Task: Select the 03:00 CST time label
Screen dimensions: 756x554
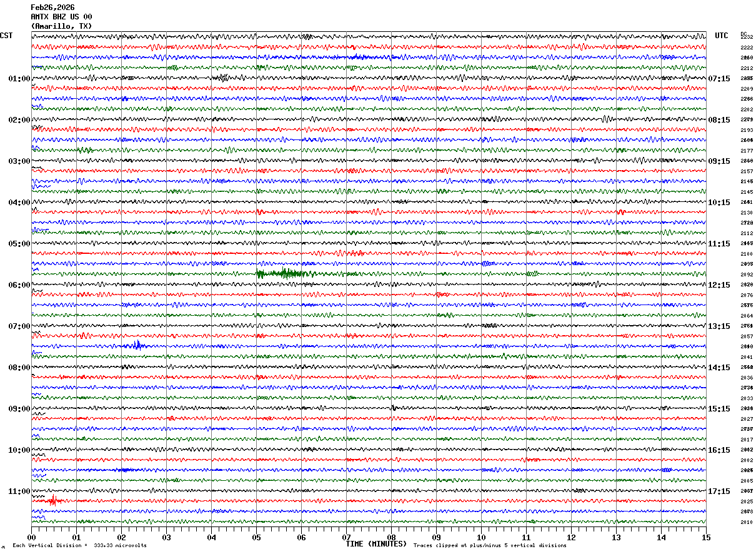Action: click(19, 161)
